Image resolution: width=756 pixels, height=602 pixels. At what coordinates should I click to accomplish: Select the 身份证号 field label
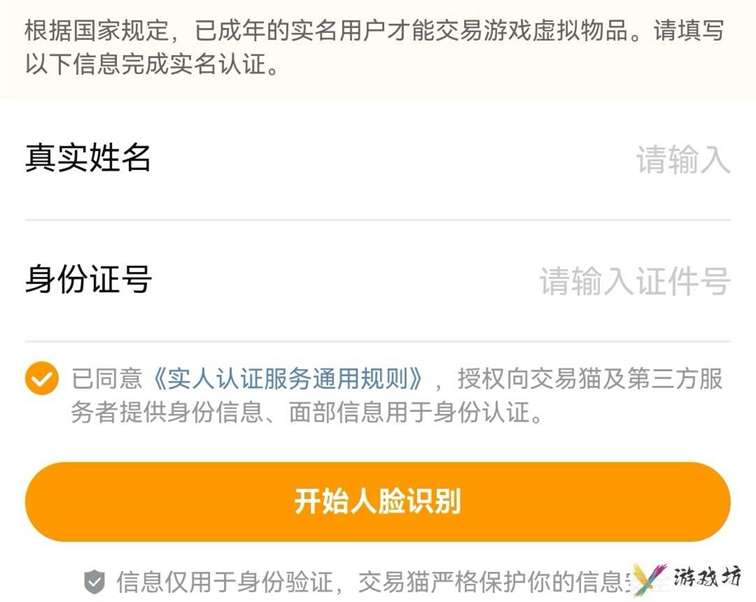tap(88, 279)
